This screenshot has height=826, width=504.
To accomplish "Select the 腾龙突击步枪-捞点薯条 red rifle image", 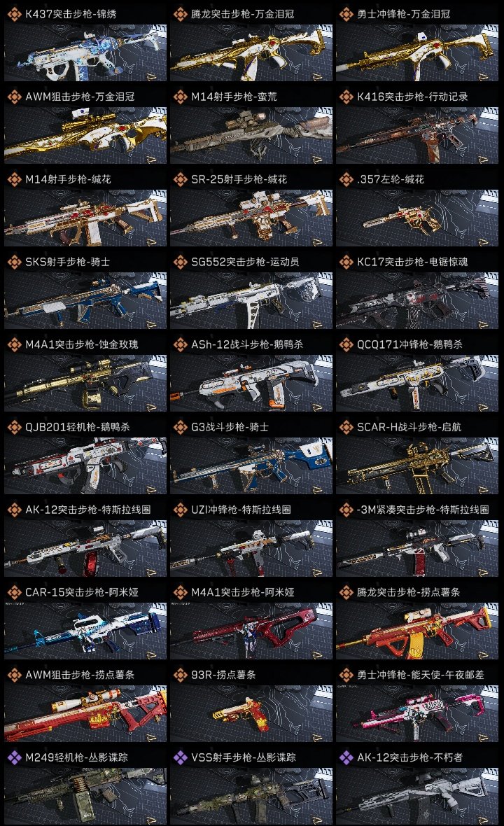I will point(417,631).
